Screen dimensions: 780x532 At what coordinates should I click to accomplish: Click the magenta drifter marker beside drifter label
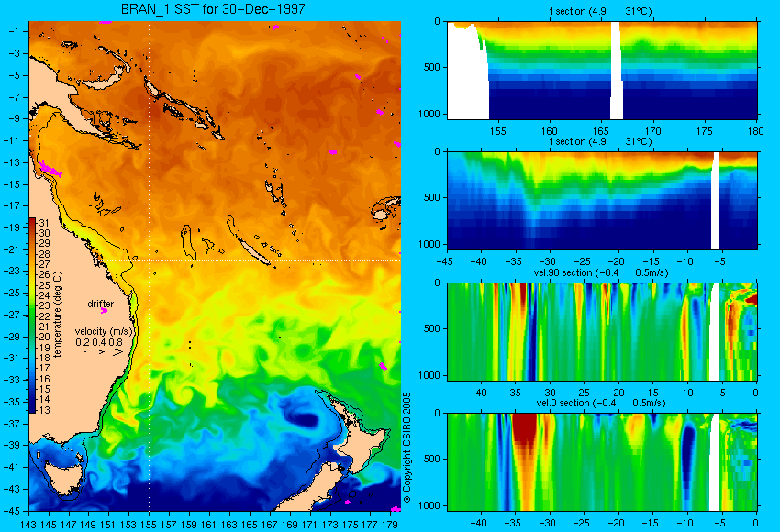pos(104,311)
